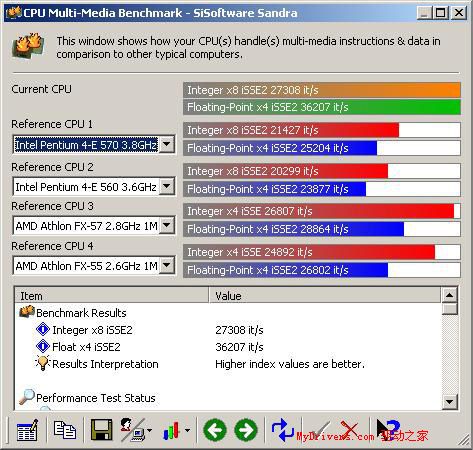Screen dimensions: 473x450
Task: Click the Value column header
Action: coord(325,295)
